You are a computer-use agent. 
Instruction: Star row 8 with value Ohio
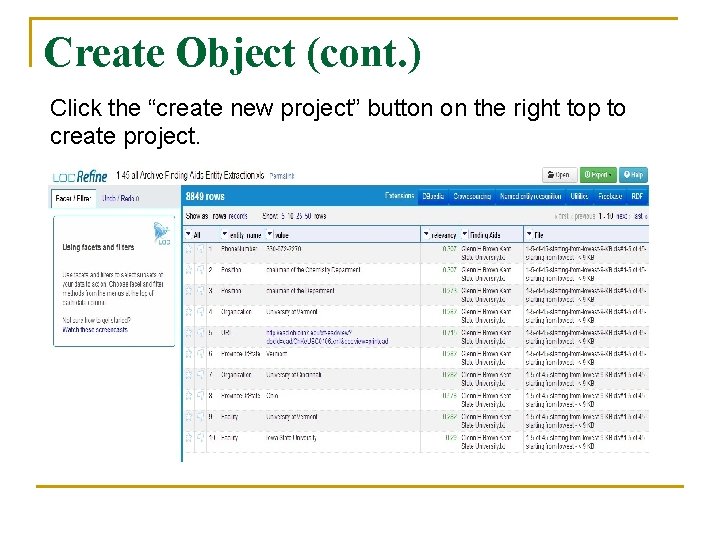coord(188,396)
